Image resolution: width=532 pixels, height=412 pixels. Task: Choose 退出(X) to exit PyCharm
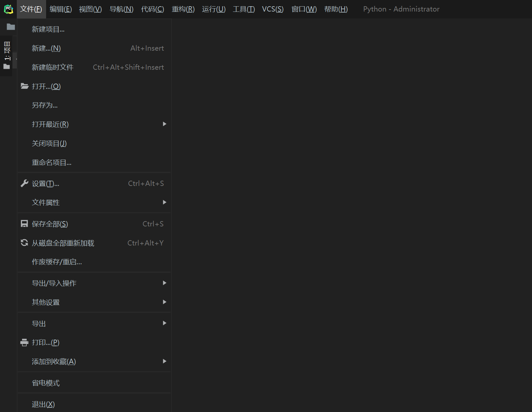point(94,404)
